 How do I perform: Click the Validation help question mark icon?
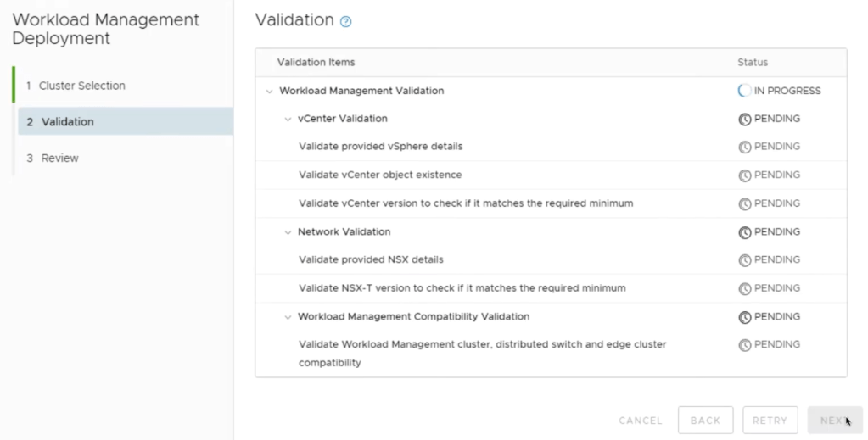pos(346,22)
